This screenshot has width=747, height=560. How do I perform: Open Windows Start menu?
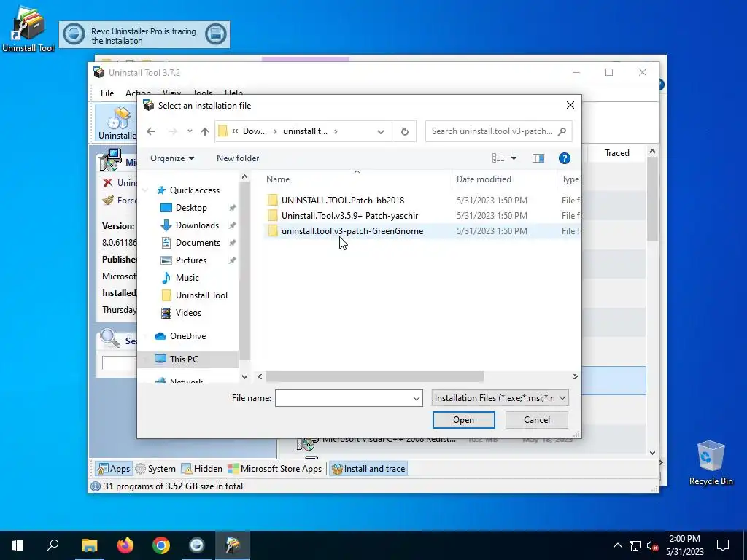(18, 545)
